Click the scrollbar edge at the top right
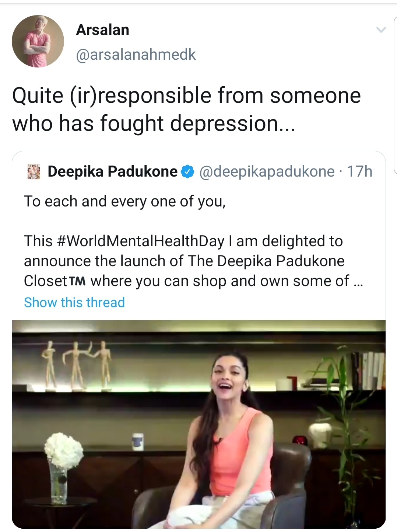Screen dimensions: 397x532 click(x=395, y=92)
